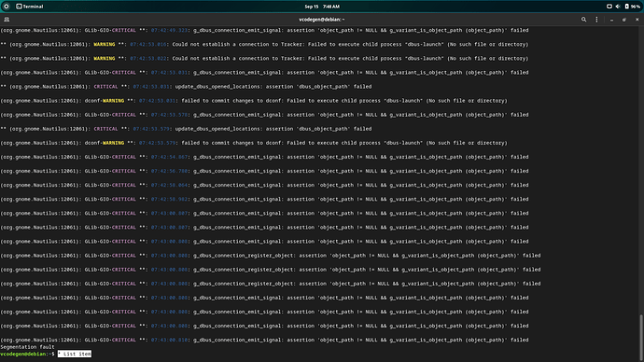
Task: Click the window title vcodegen@debian
Action: tap(322, 20)
